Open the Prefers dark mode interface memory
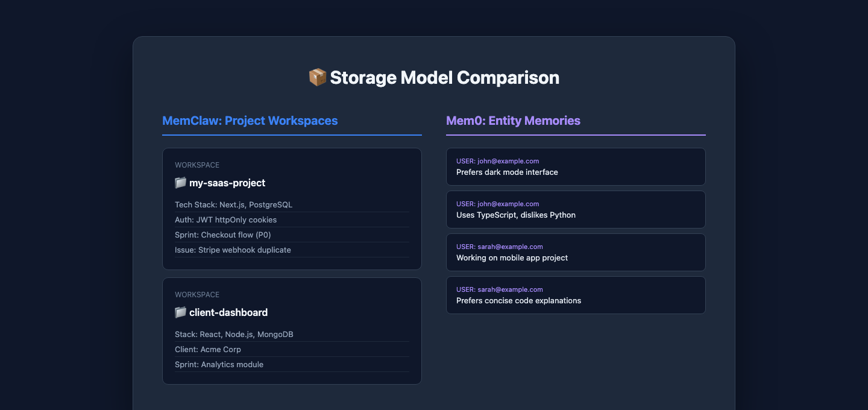868x410 pixels. (x=507, y=172)
